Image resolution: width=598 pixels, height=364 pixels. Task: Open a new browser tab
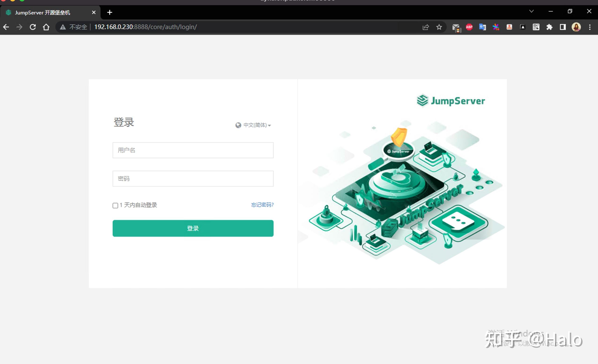click(x=109, y=12)
